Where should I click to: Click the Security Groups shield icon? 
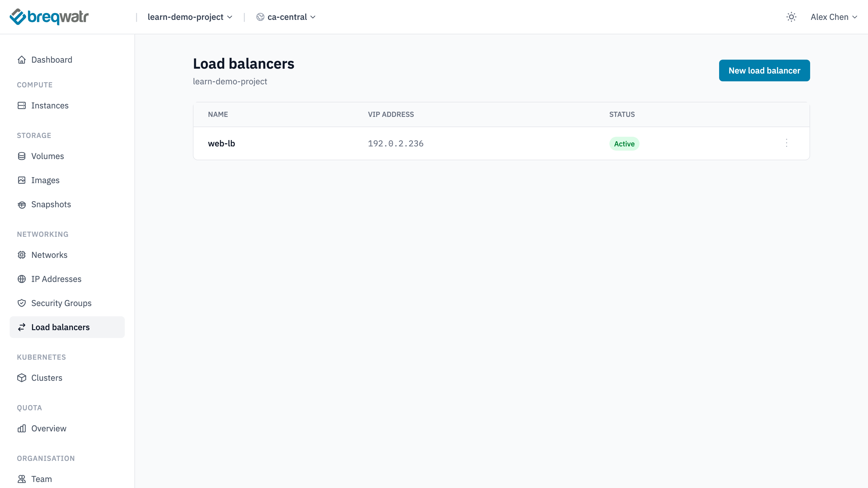tap(22, 303)
